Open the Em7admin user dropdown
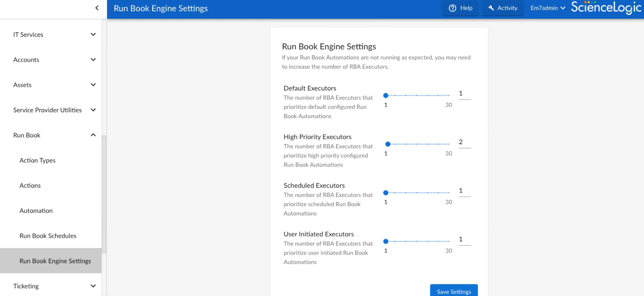The width and height of the screenshot is (644, 296). click(x=548, y=8)
